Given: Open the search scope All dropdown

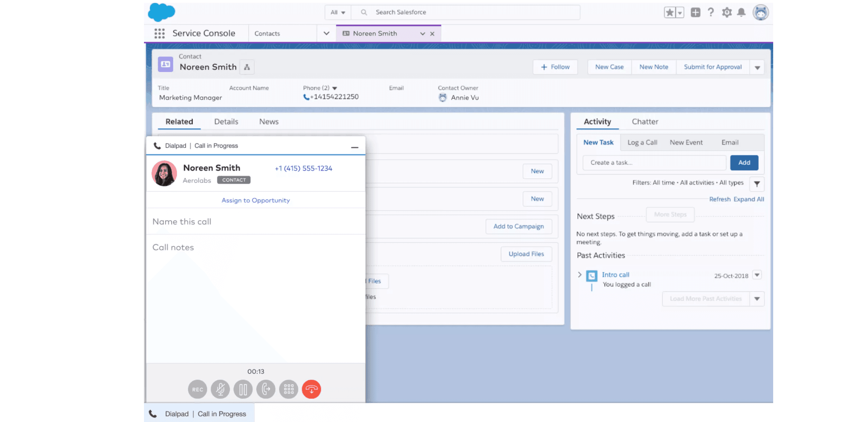Looking at the screenshot, I should point(337,12).
